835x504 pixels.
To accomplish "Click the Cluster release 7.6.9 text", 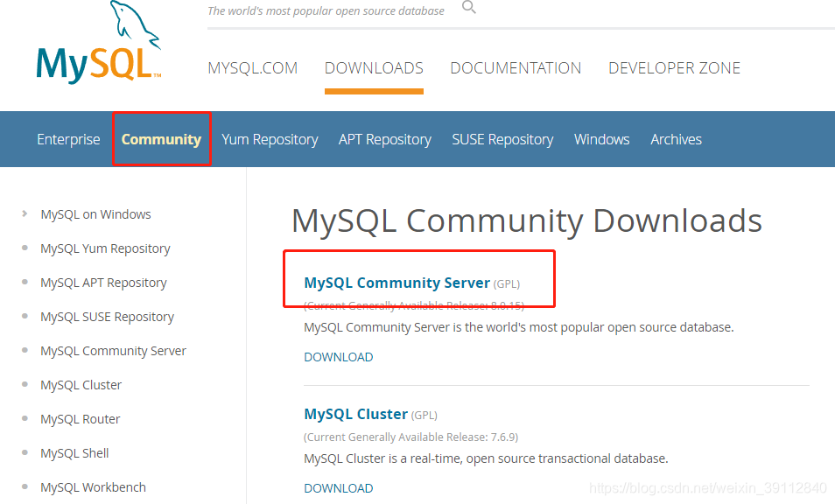I will click(411, 437).
